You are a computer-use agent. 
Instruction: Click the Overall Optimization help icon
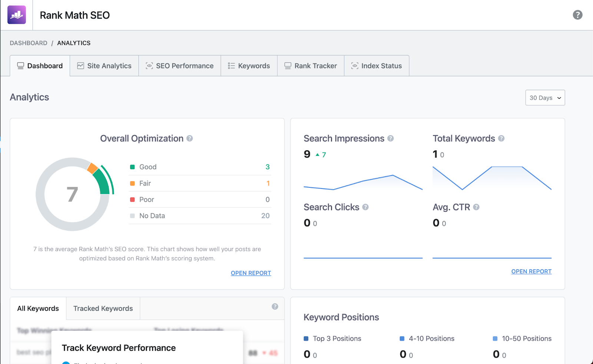tap(189, 138)
